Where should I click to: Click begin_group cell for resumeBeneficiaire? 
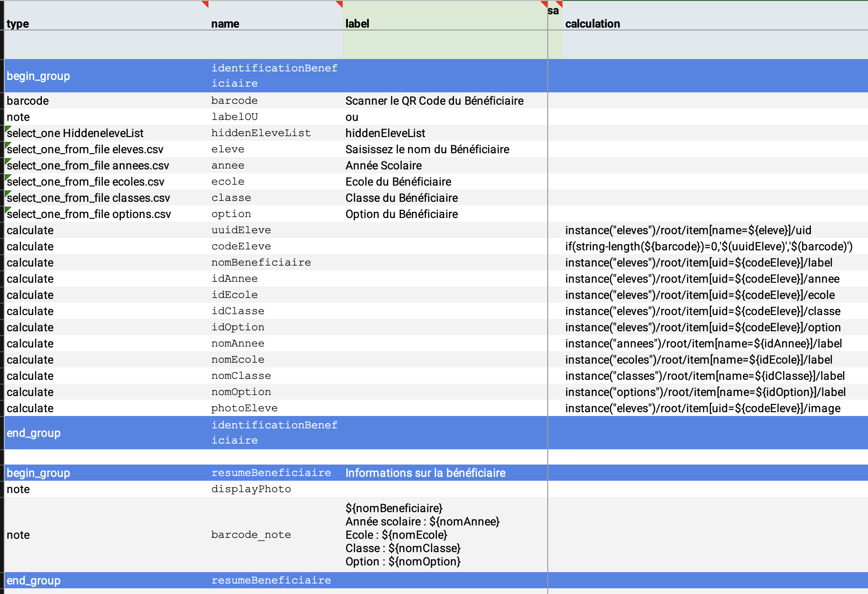pos(107,473)
